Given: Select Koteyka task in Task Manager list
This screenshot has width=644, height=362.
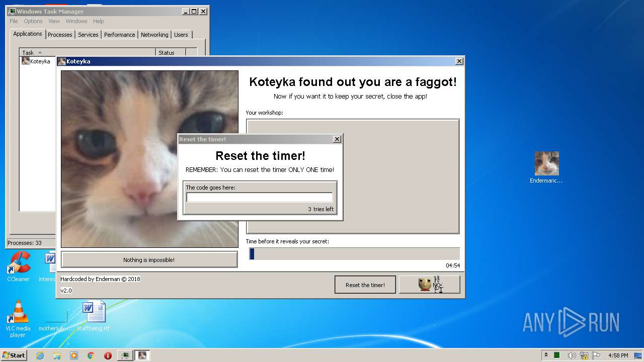Looking at the screenshot, I should point(38,61).
